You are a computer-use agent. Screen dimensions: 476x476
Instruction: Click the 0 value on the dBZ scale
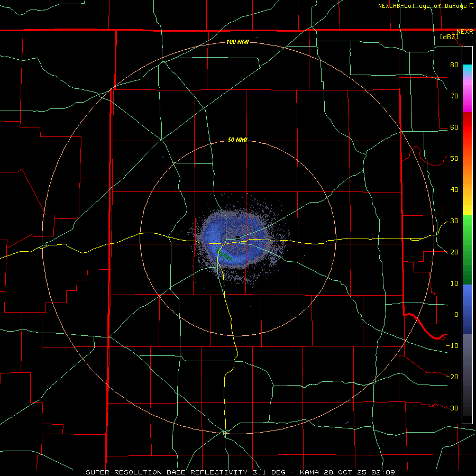[x=456, y=315]
